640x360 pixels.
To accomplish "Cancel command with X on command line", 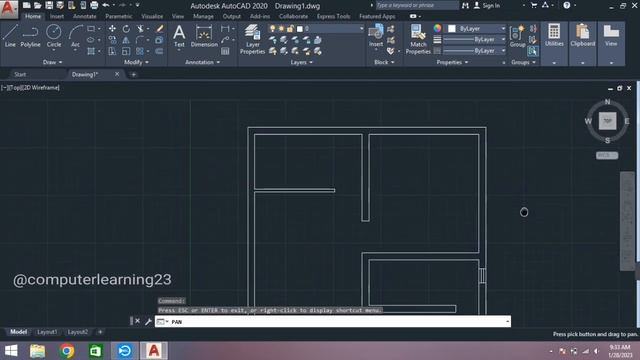I will (x=138, y=321).
